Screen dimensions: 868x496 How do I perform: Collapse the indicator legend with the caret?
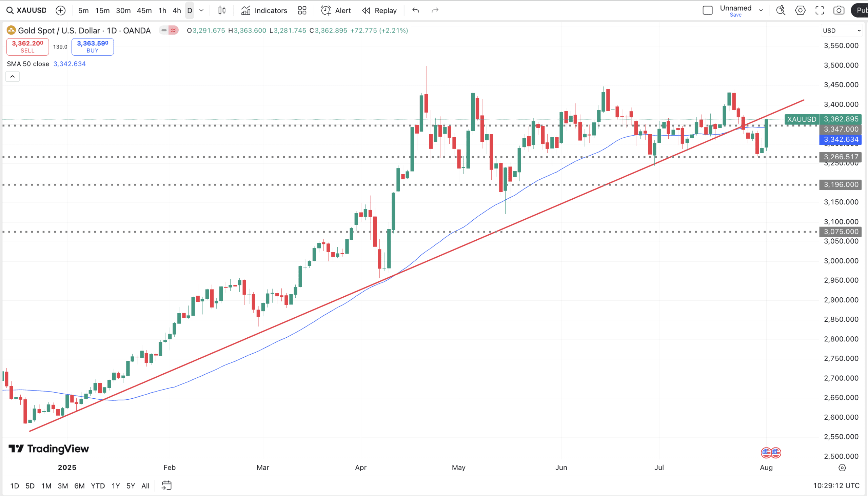point(13,76)
